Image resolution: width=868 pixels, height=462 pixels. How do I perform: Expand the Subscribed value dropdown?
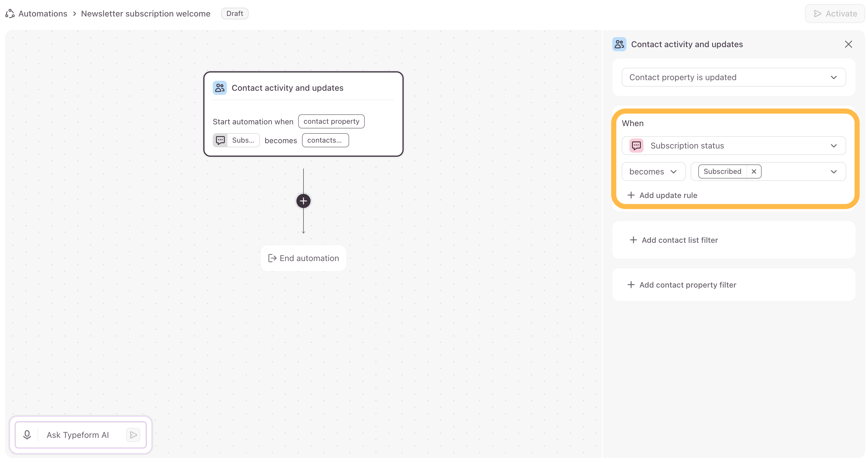point(834,171)
